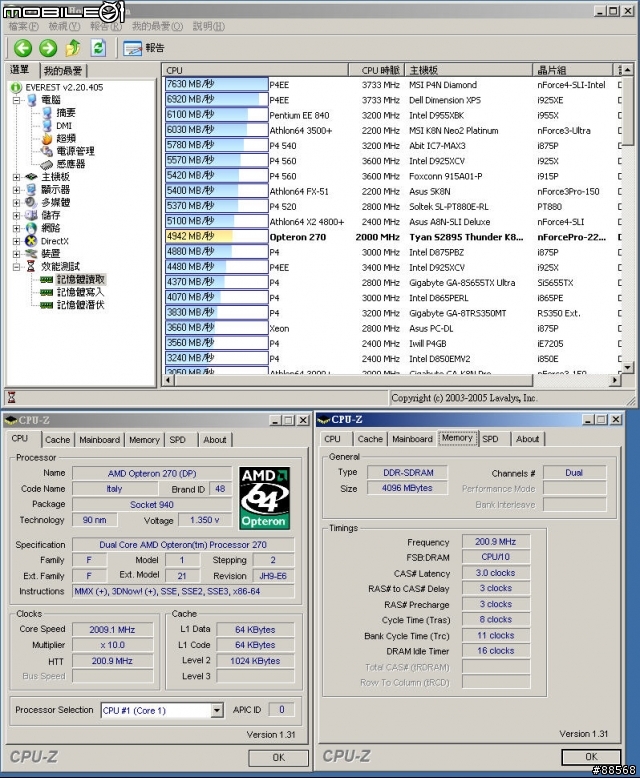
Task: Switch to Cache tab in left CPU-Z window
Action: tap(58, 440)
